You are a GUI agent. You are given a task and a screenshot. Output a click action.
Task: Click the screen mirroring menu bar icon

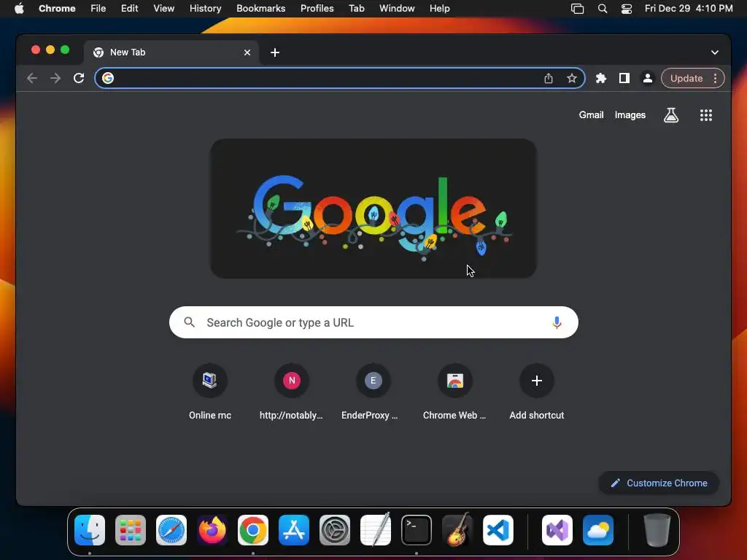[x=578, y=8]
